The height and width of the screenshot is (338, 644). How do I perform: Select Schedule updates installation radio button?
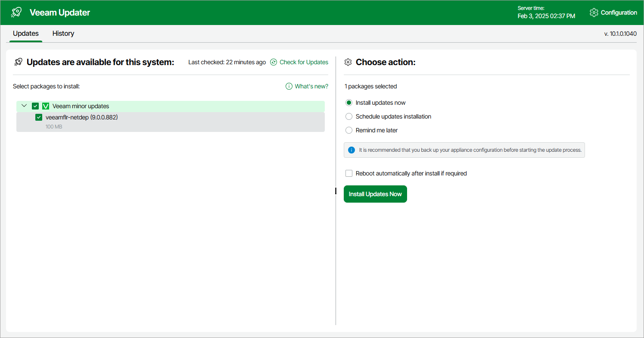(349, 116)
